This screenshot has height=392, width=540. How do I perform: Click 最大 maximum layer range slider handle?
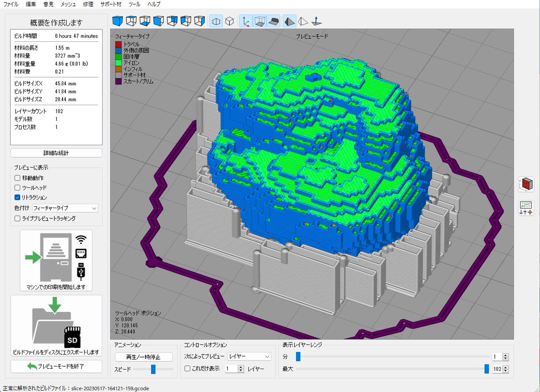click(486, 369)
